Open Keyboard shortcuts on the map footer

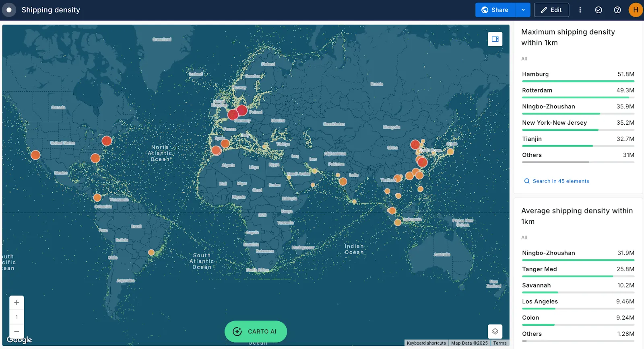point(426,343)
